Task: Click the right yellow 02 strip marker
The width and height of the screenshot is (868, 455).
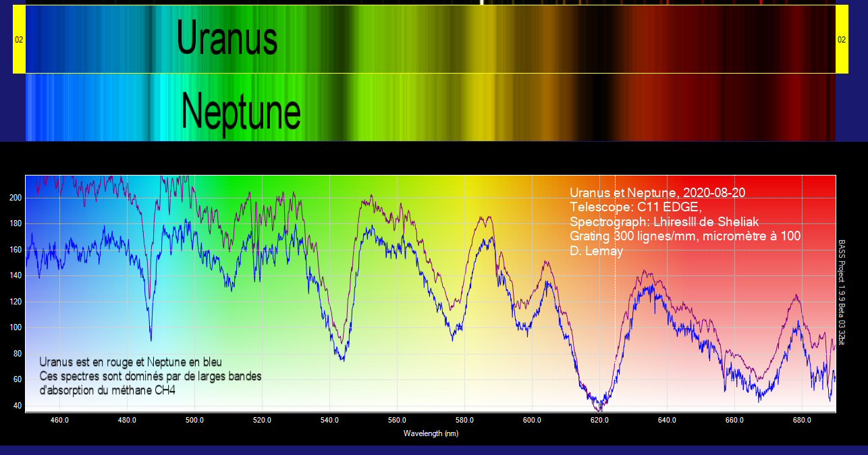Action: click(842, 39)
